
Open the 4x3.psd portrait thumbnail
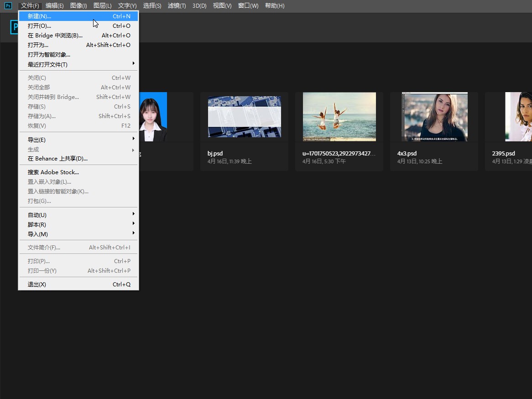point(435,117)
